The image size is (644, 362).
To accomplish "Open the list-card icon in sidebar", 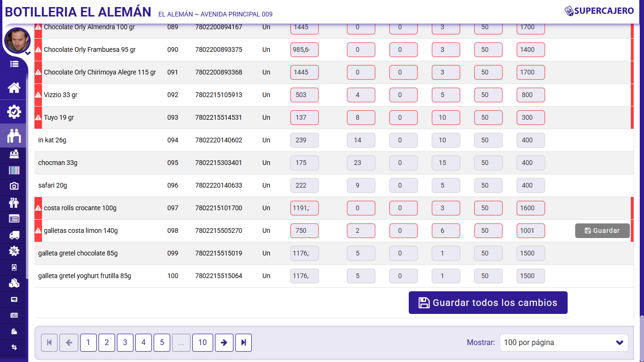I will point(14,218).
